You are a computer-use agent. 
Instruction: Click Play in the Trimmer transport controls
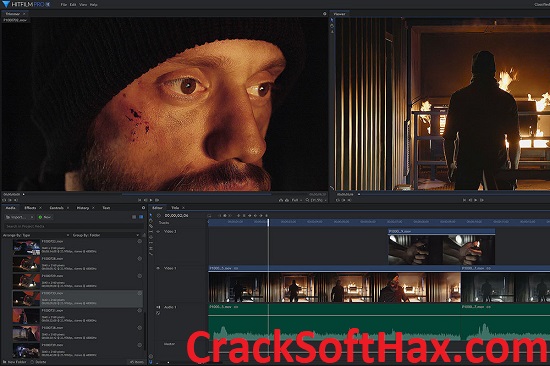tap(151, 200)
